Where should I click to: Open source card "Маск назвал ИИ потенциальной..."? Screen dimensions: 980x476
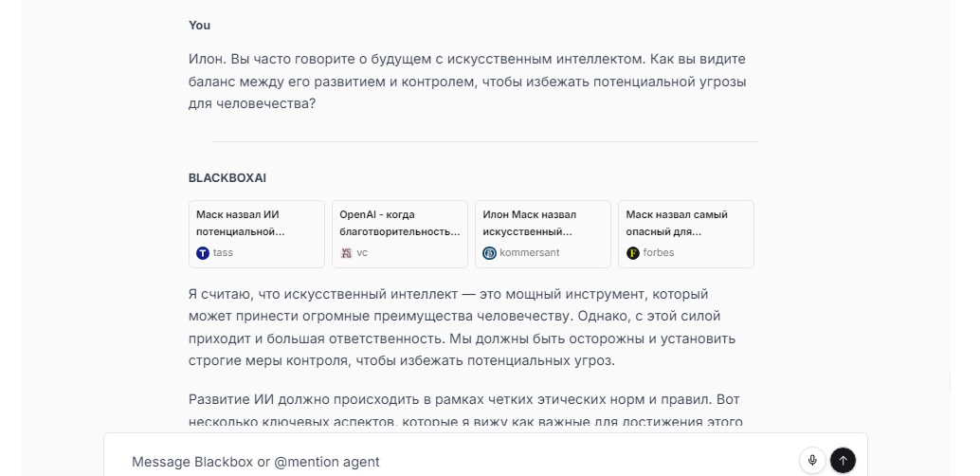[x=257, y=223]
